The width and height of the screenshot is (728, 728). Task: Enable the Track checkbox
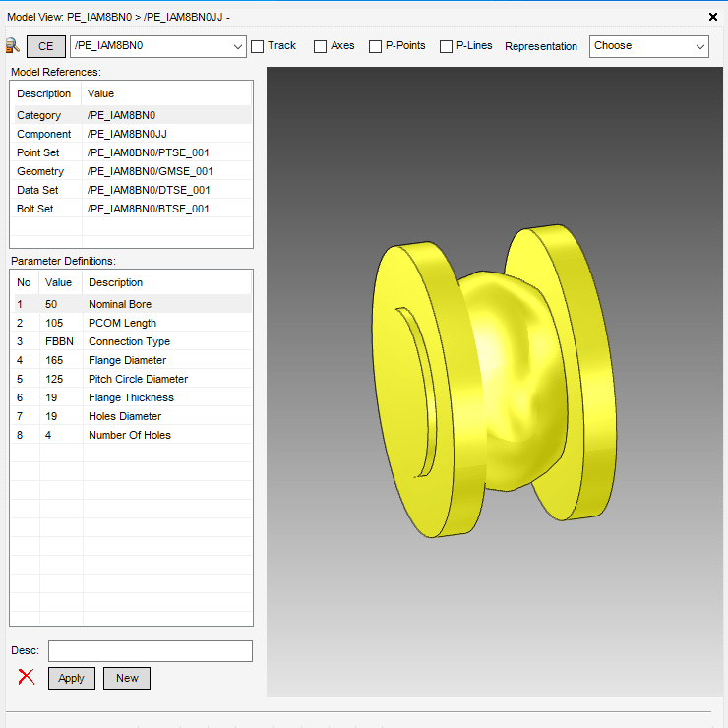click(x=258, y=46)
